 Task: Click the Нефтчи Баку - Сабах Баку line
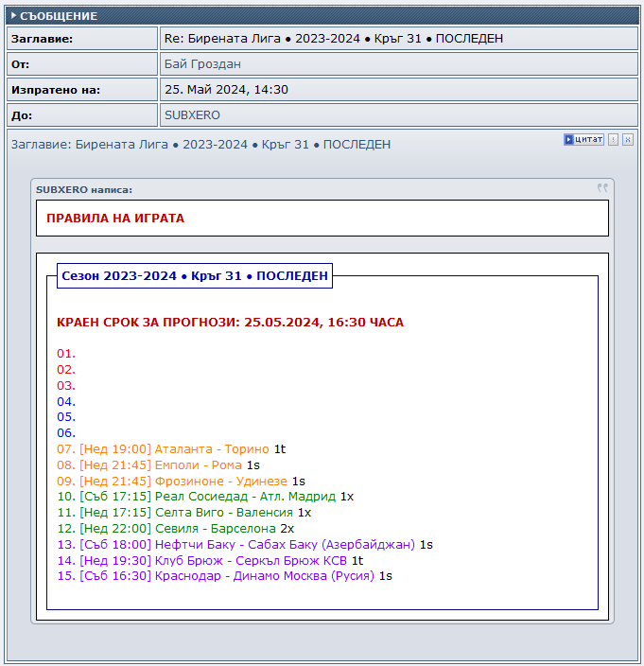coord(245,545)
